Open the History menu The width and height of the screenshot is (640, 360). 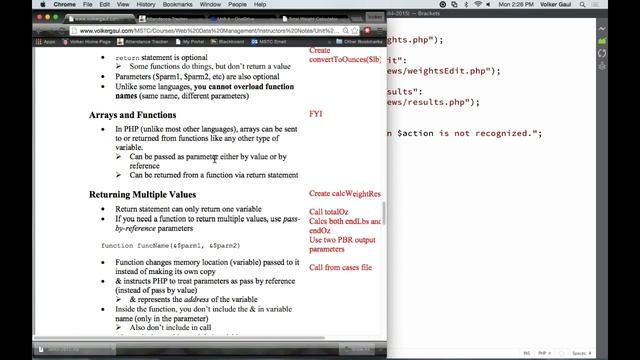(x=146, y=4)
